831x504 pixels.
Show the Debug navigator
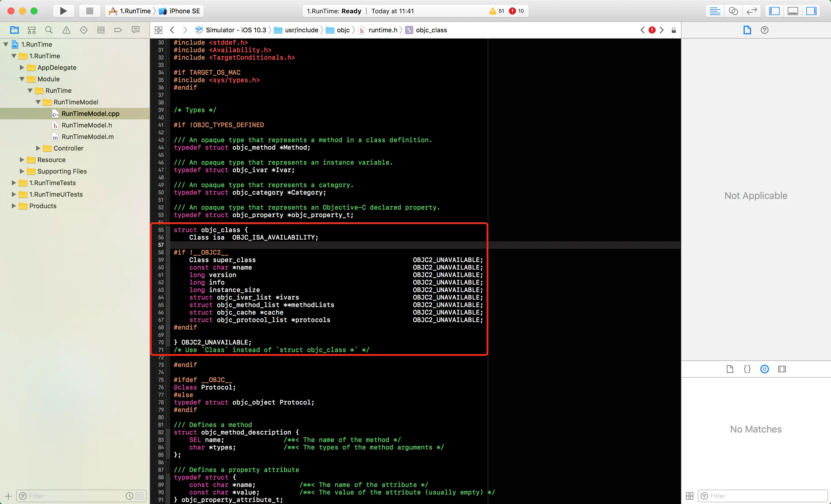[x=101, y=30]
